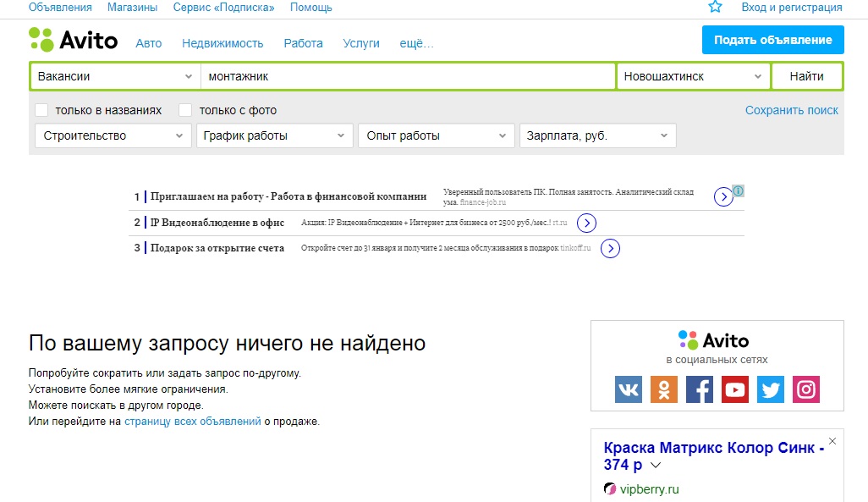
Task: Open Avito Twitter page icon
Action: (771, 389)
